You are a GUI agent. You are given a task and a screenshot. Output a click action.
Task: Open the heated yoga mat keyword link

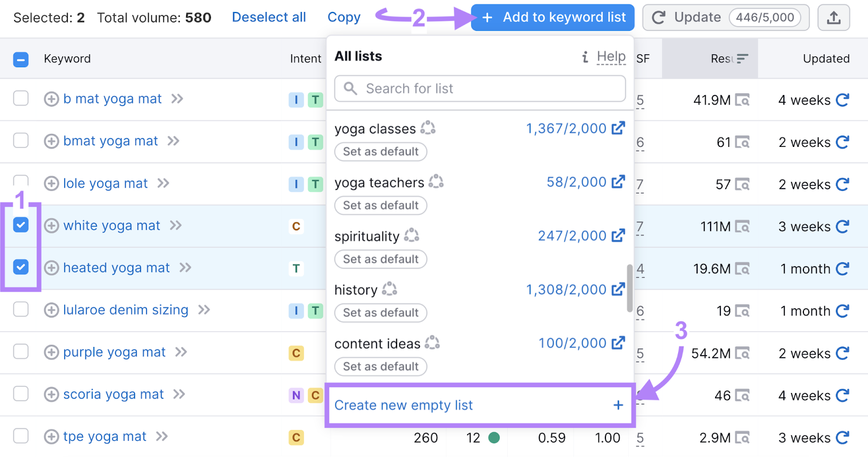[x=116, y=268]
